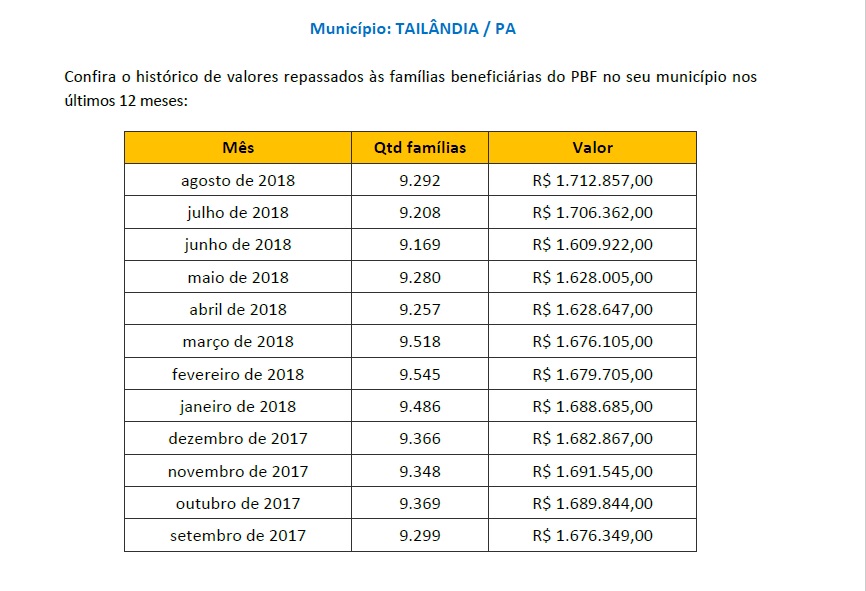Screen dimensions: 866x591
Task: Select the 'abril de 2018' cell
Action: [x=238, y=310]
